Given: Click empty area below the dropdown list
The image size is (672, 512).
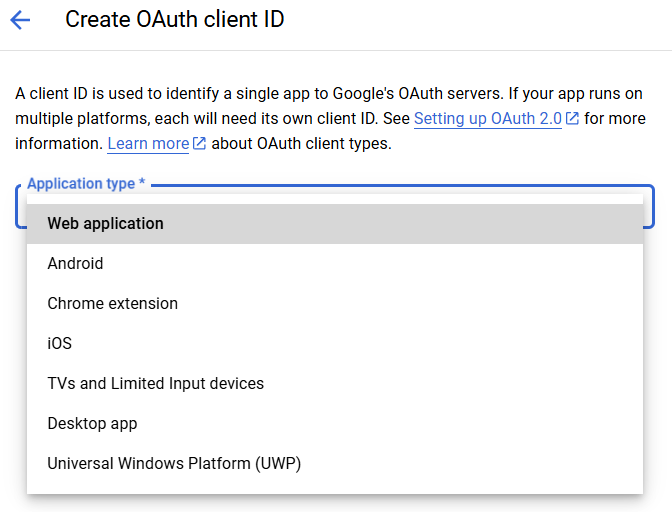Looking at the screenshot, I should pos(335,503).
